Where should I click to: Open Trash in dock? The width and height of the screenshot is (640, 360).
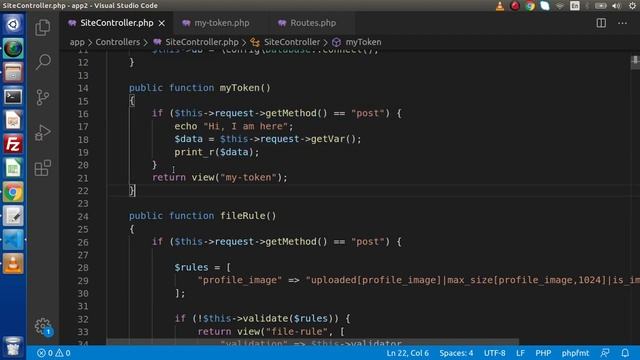coord(13,346)
